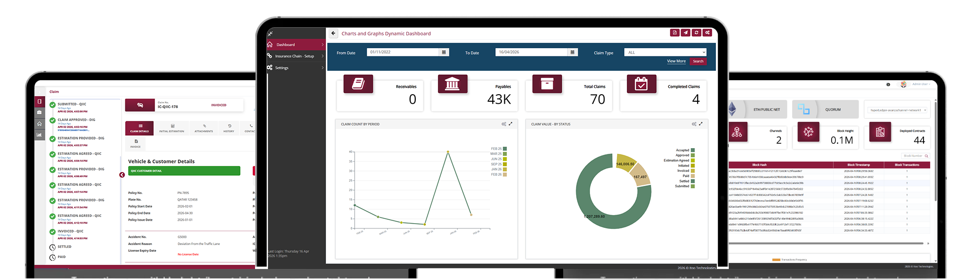Viewport: 980px width, 280px height.
Task: Collapse the sidebar using top-left shrink icon
Action: pyautogui.click(x=270, y=33)
